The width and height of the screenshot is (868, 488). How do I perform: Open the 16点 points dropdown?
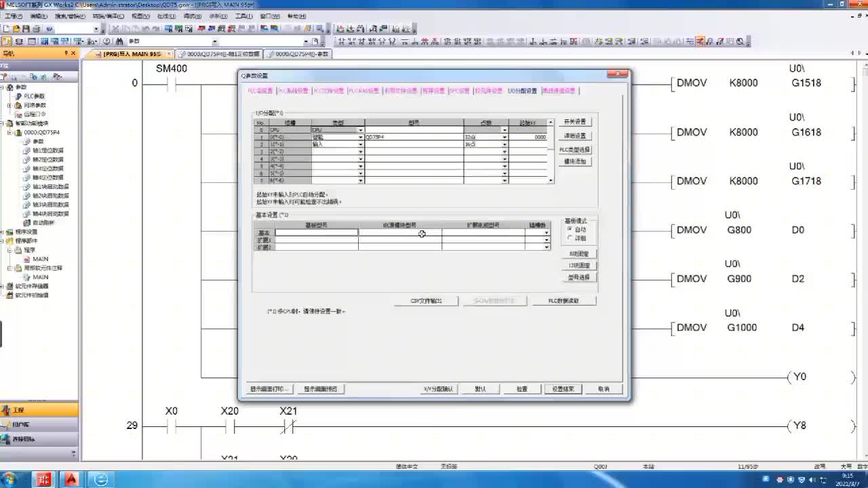point(505,144)
